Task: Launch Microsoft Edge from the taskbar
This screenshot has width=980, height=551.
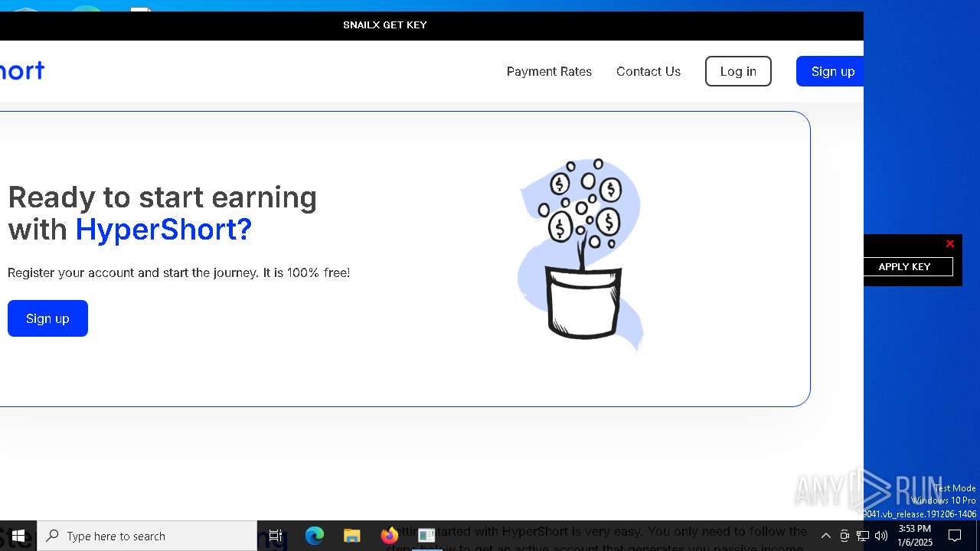Action: (x=315, y=536)
